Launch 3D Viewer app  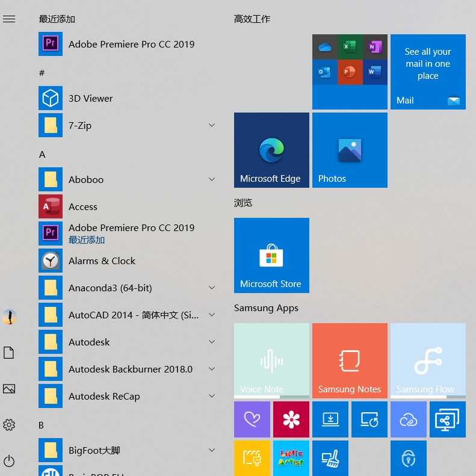click(x=128, y=98)
